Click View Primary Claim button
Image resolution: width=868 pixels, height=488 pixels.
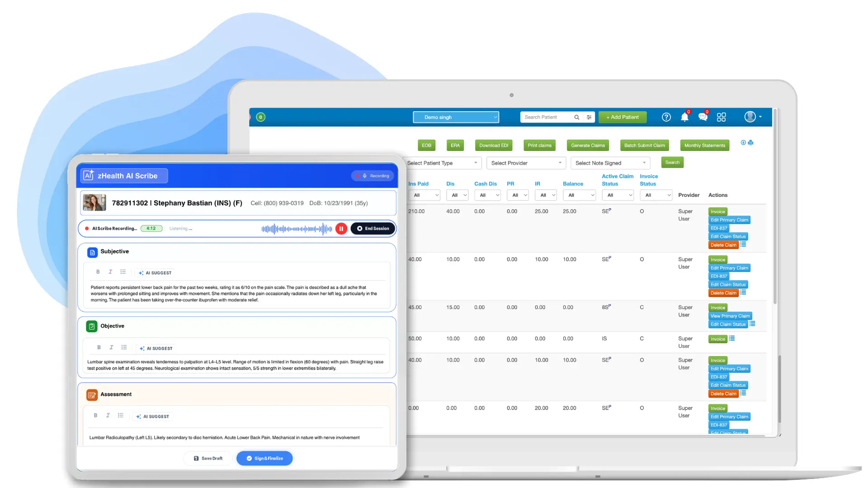730,316
